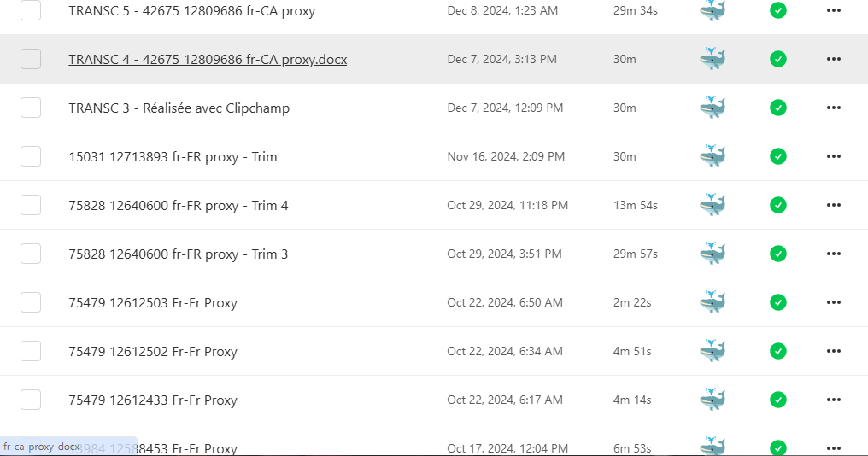Click whale icon for TRANSC 4 row
The height and width of the screenshot is (456, 868).
coord(712,59)
